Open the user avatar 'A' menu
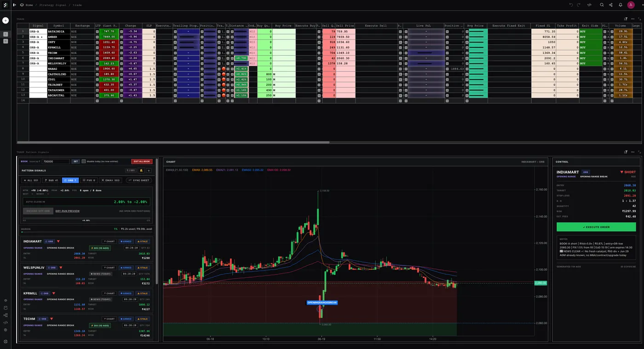The height and width of the screenshot is (349, 644). click(631, 5)
